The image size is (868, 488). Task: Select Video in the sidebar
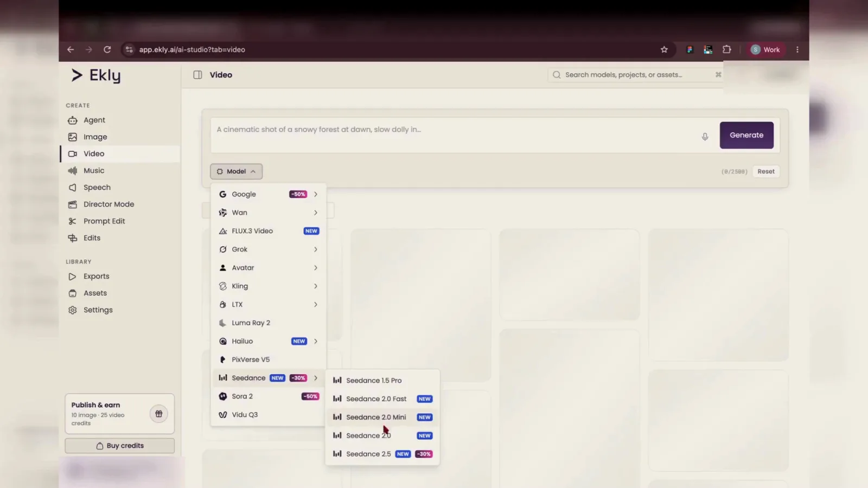click(x=120, y=153)
